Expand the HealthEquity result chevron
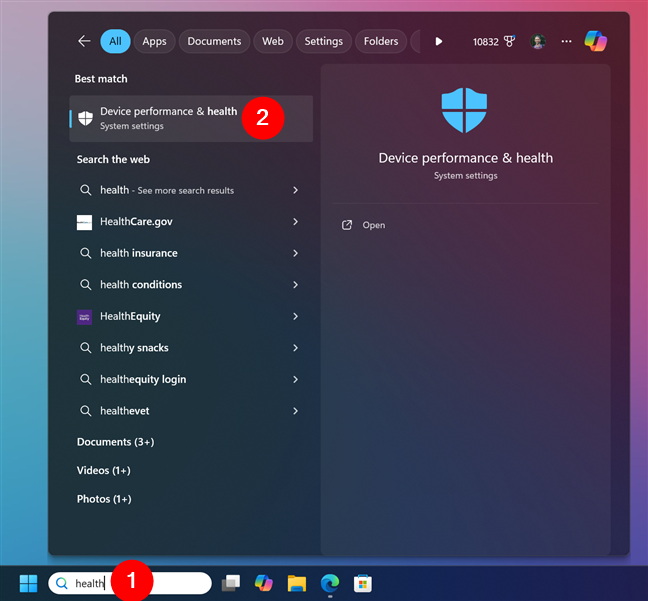Image resolution: width=648 pixels, height=601 pixels. 295,317
